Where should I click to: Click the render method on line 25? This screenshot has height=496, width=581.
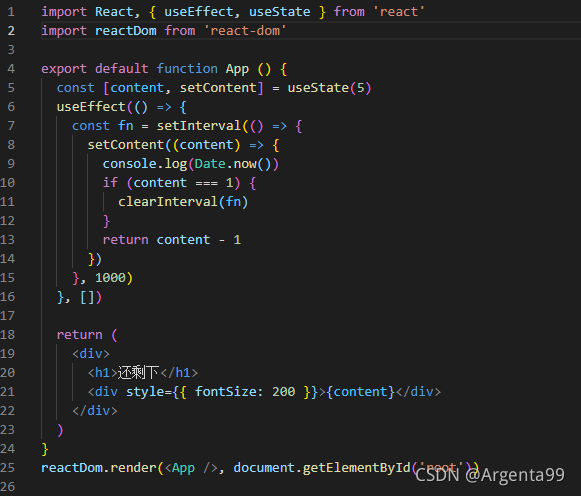click(133, 468)
